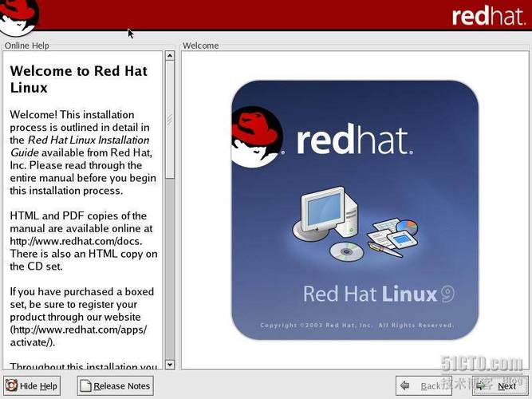Click the CD disc illustration in splash

(346, 251)
